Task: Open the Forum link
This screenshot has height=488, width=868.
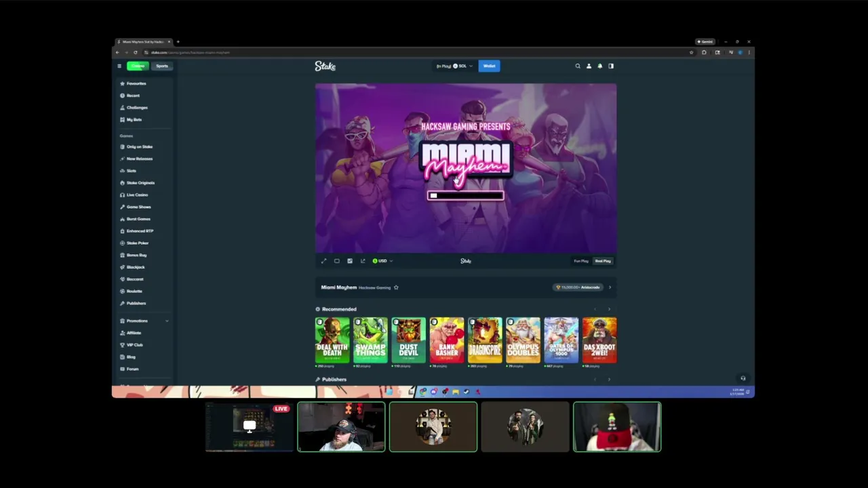Action: tap(129, 369)
